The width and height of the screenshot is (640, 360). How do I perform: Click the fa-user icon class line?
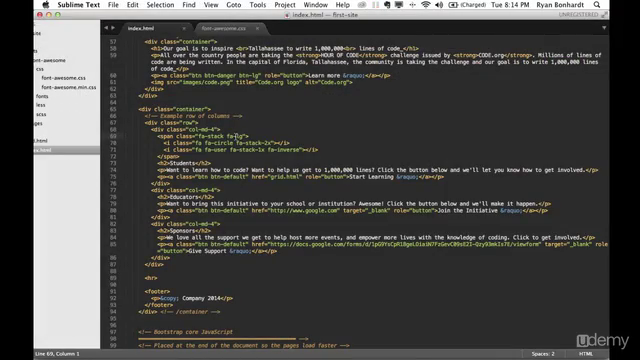tap(241, 150)
